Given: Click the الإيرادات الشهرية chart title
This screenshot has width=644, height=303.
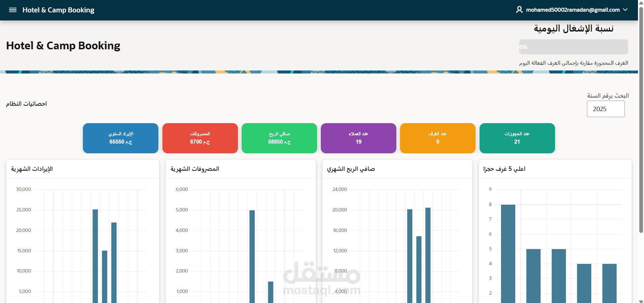Looking at the screenshot, I should (32, 169).
